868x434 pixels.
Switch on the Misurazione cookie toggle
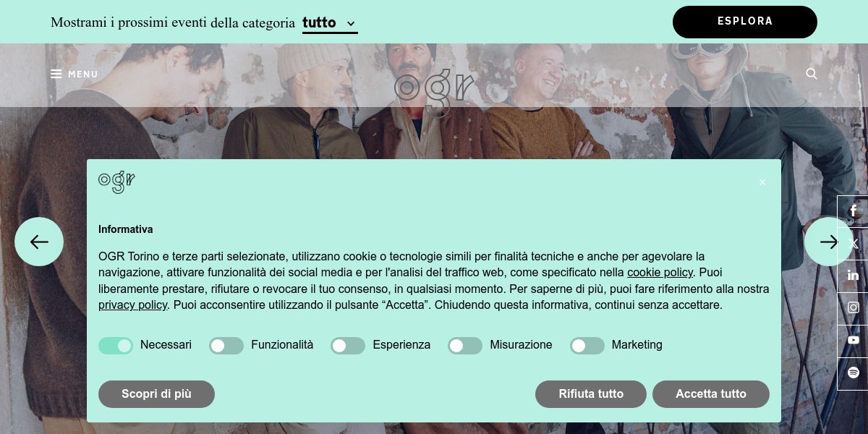click(x=465, y=346)
